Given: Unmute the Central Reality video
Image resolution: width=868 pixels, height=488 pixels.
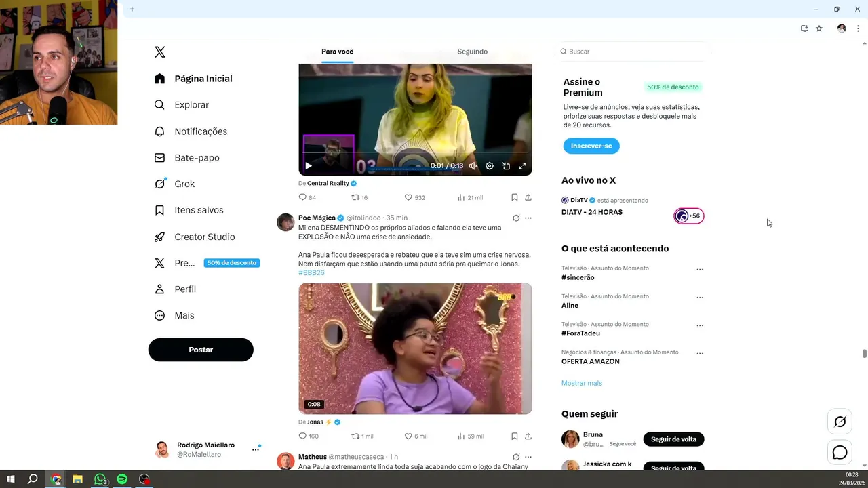Looking at the screenshot, I should coord(473,166).
